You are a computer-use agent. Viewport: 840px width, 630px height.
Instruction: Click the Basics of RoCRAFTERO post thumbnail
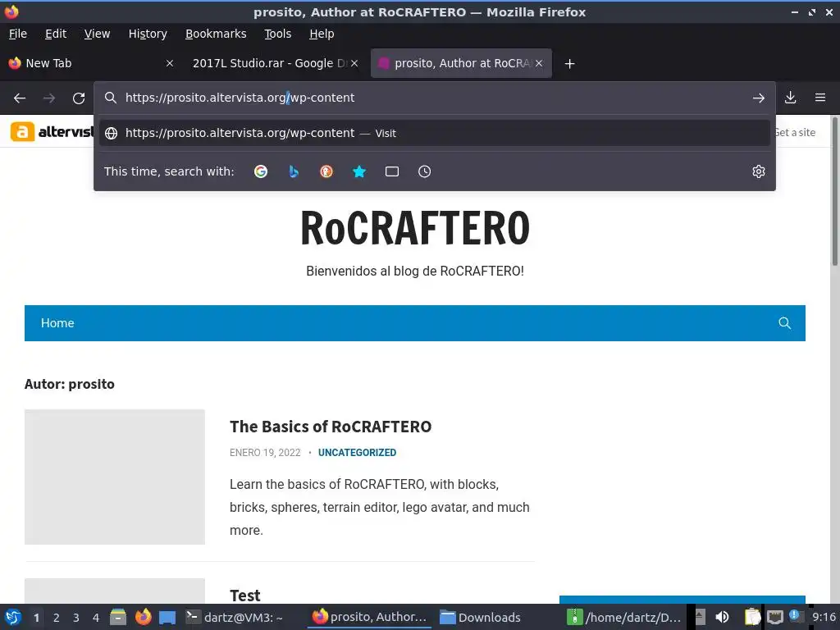[115, 477]
